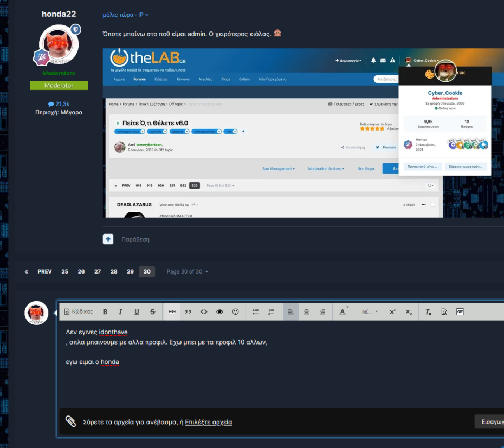Click the shield badge on avatar
The height and width of the screenshot is (448, 504).
tap(76, 30)
